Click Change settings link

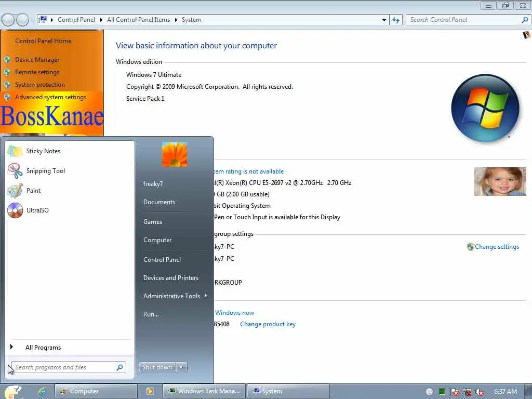pyautogui.click(x=497, y=247)
